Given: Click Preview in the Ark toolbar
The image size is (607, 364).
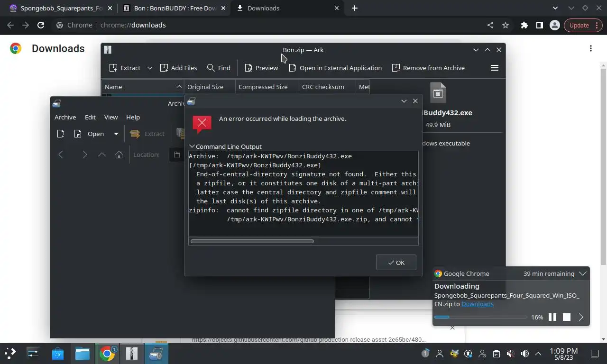Looking at the screenshot, I should (261, 68).
